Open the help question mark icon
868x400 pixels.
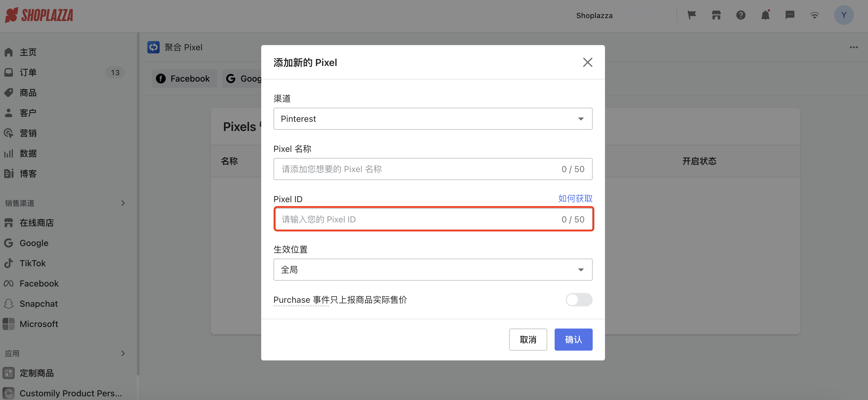tap(741, 15)
